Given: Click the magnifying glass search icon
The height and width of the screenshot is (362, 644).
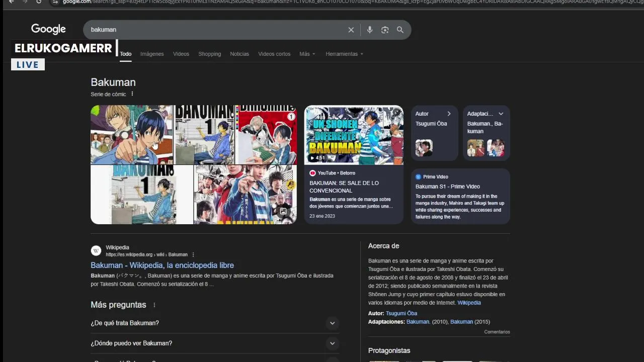Looking at the screenshot, I should click(x=400, y=30).
